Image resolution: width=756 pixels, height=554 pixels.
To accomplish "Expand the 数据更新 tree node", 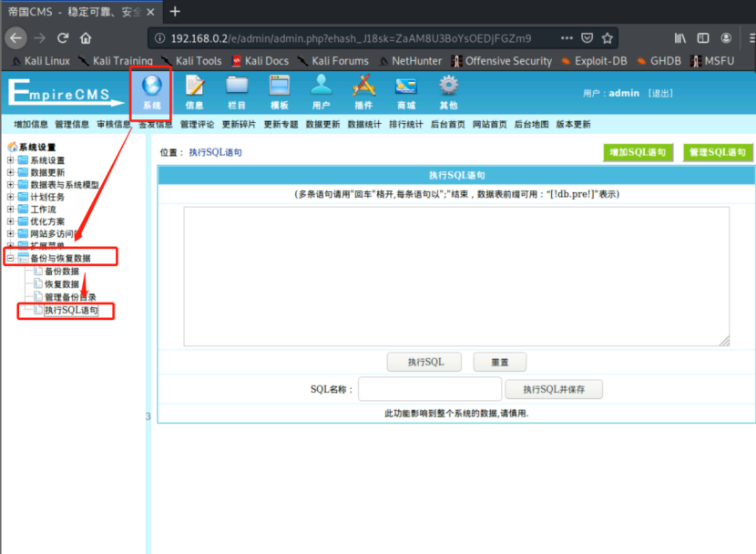I will 10,171.
